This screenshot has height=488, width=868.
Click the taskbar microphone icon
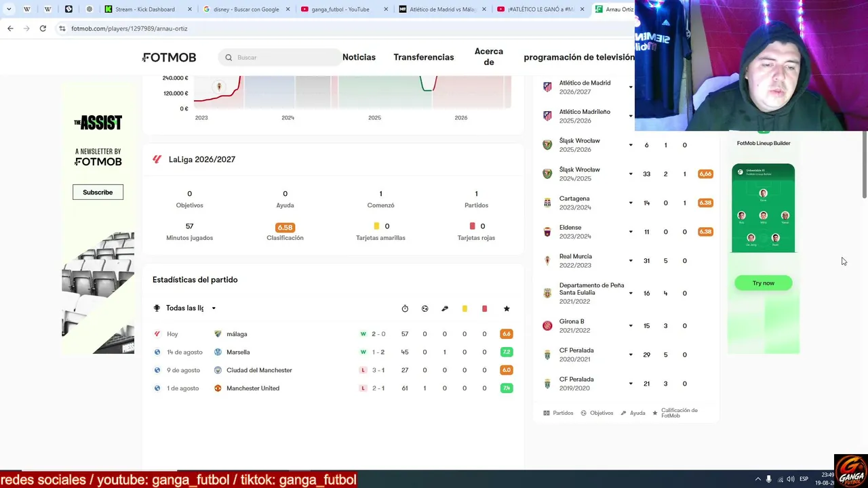[x=768, y=479]
